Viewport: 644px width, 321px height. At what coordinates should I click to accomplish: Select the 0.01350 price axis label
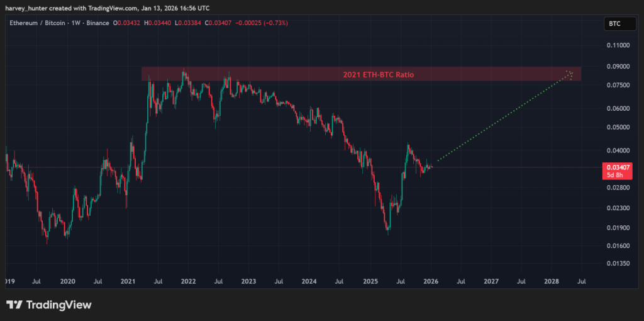coord(617,265)
